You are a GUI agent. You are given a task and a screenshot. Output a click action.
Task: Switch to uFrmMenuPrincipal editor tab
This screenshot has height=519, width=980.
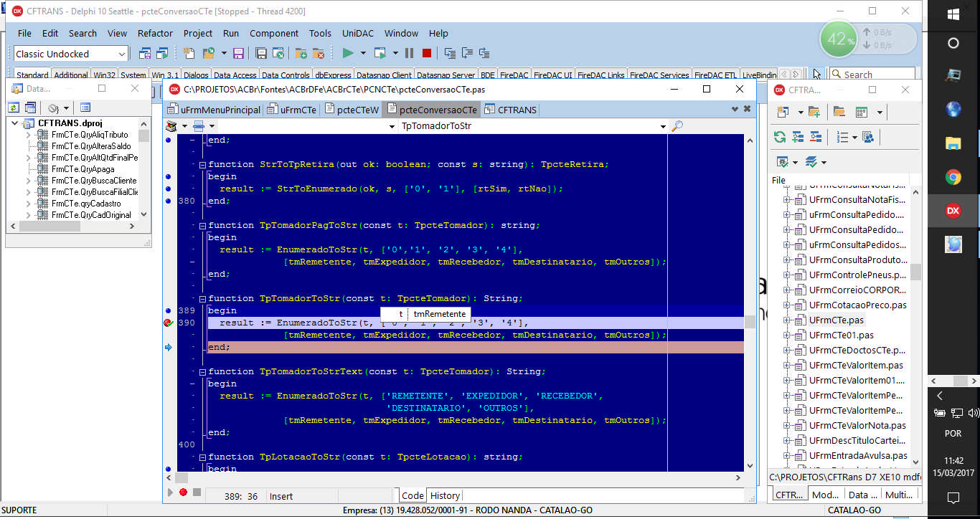point(214,110)
